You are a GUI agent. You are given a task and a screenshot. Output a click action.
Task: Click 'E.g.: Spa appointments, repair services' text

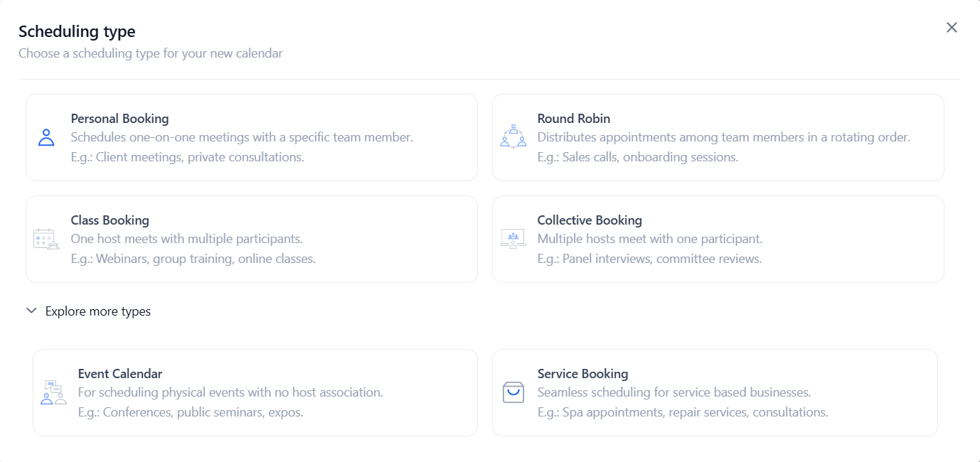point(683,412)
